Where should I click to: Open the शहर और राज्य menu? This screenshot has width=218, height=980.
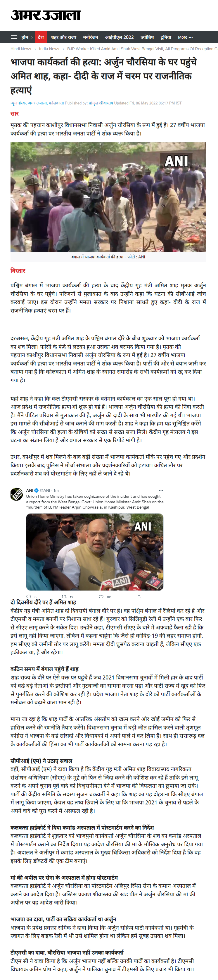point(63,37)
